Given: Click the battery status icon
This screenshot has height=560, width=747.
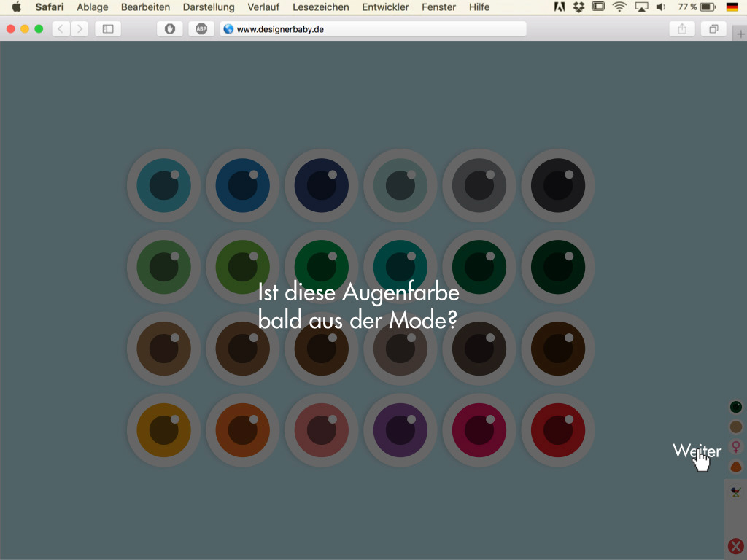Looking at the screenshot, I should (708, 7).
